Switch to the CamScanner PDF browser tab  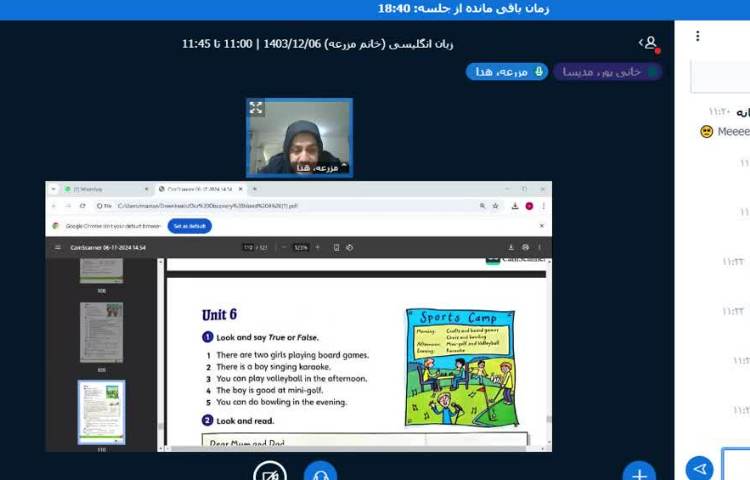200,189
